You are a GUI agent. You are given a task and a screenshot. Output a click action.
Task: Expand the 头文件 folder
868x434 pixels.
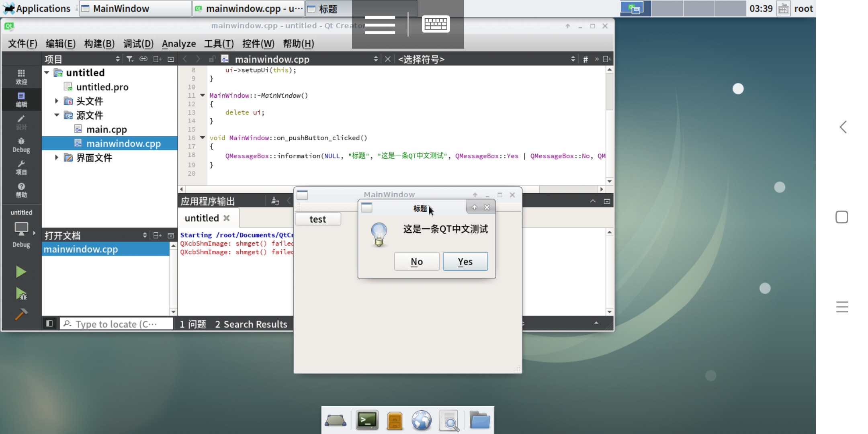[57, 101]
